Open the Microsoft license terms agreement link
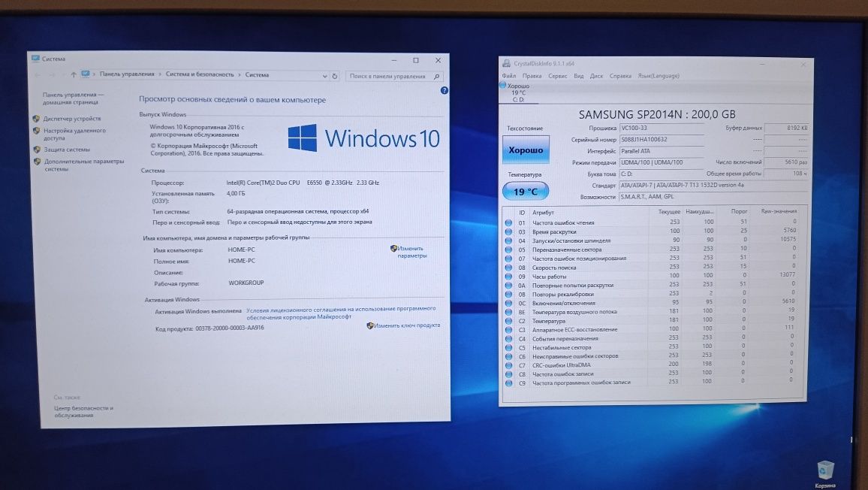The image size is (868, 490). pos(340,313)
